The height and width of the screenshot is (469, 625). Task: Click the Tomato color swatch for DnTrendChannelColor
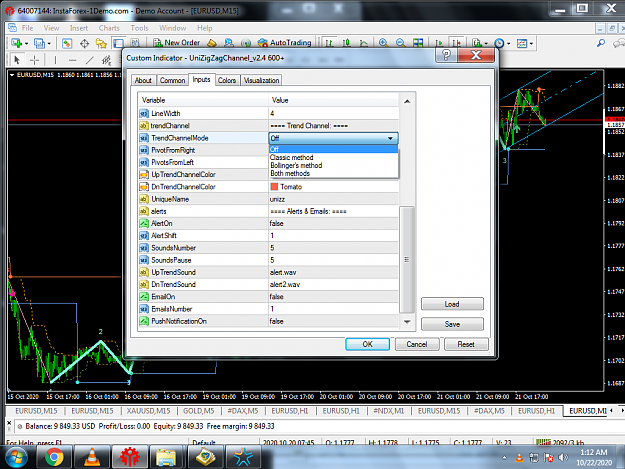point(274,186)
